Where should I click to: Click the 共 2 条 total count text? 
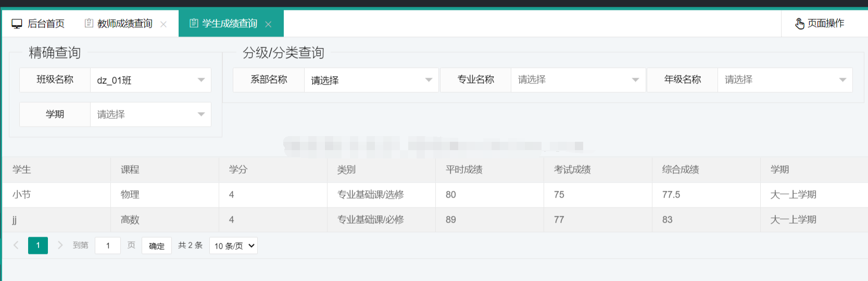(190, 245)
